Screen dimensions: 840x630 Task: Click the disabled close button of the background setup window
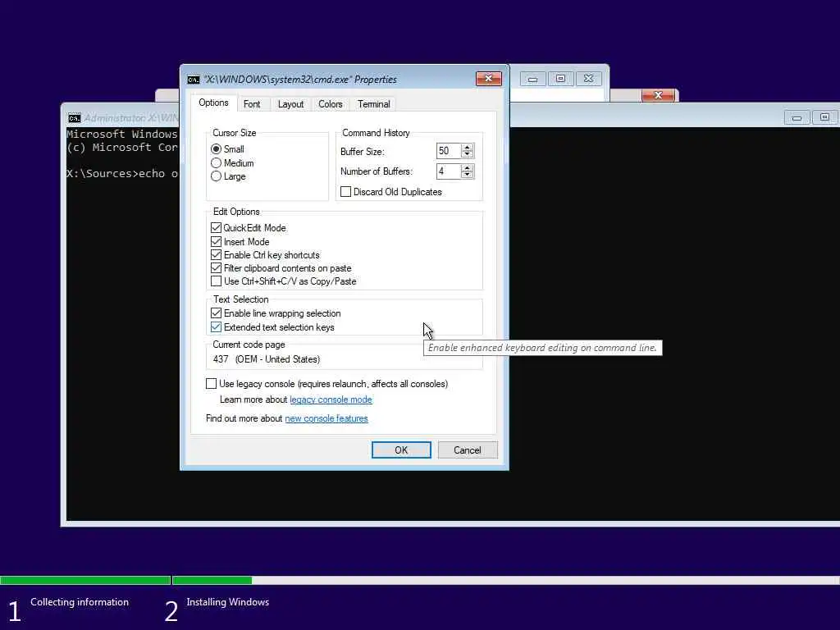point(588,80)
